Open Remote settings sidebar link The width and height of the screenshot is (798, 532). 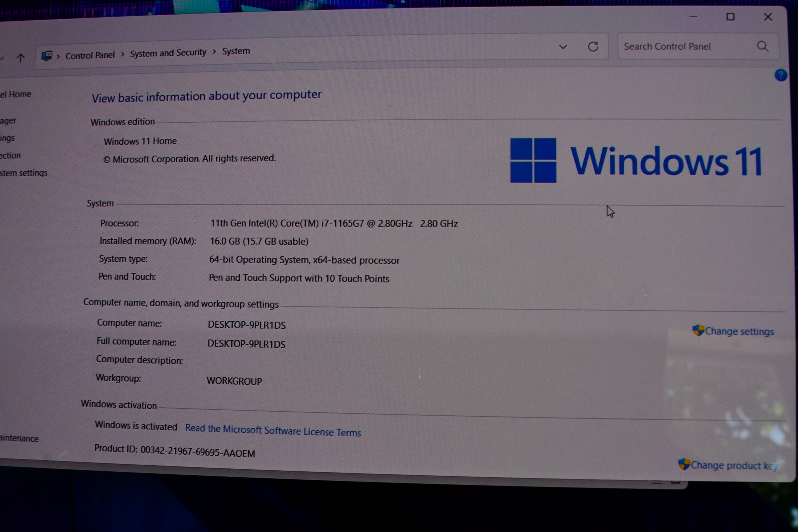[7, 138]
